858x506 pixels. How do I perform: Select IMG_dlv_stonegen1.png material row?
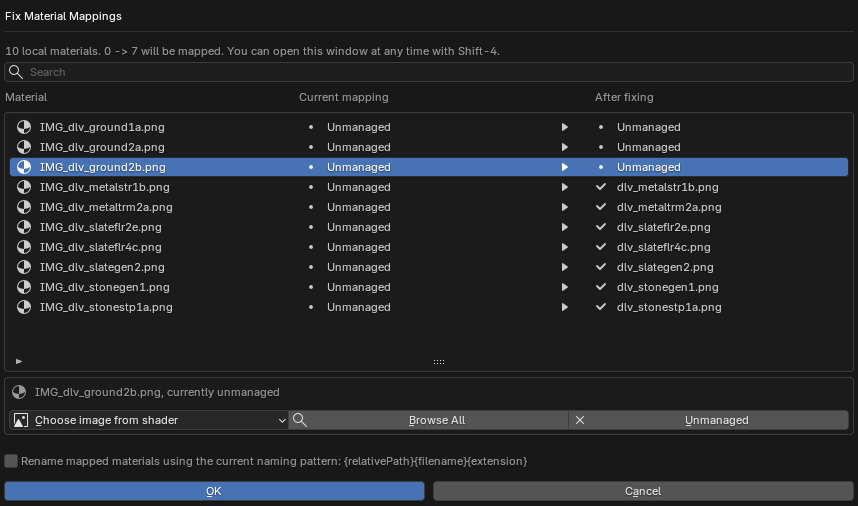(x=429, y=287)
